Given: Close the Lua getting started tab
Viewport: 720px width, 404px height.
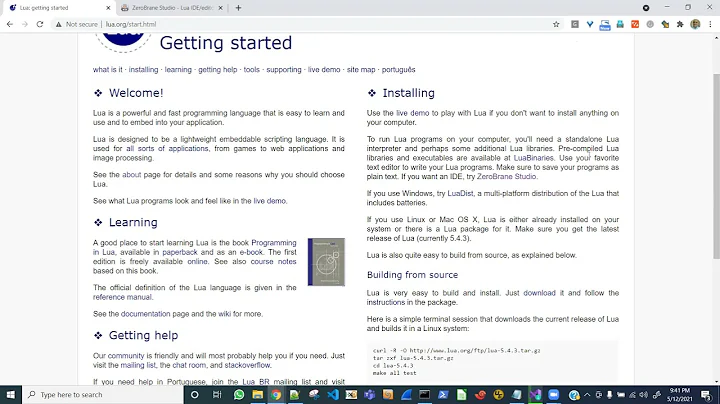Looking at the screenshot, I should click(108, 8).
